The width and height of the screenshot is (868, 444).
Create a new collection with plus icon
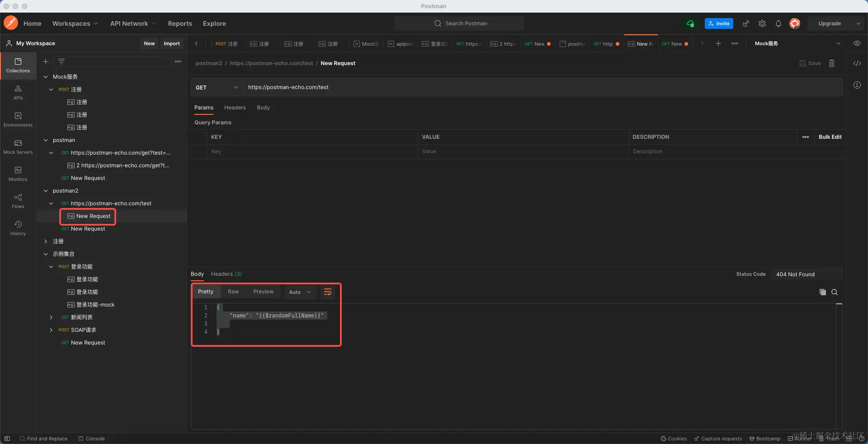pyautogui.click(x=46, y=61)
